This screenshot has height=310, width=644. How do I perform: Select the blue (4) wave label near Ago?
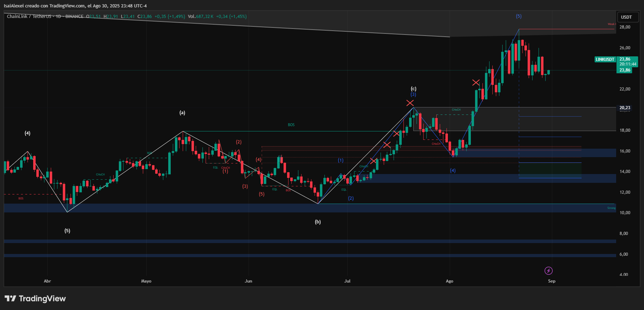[x=452, y=170]
